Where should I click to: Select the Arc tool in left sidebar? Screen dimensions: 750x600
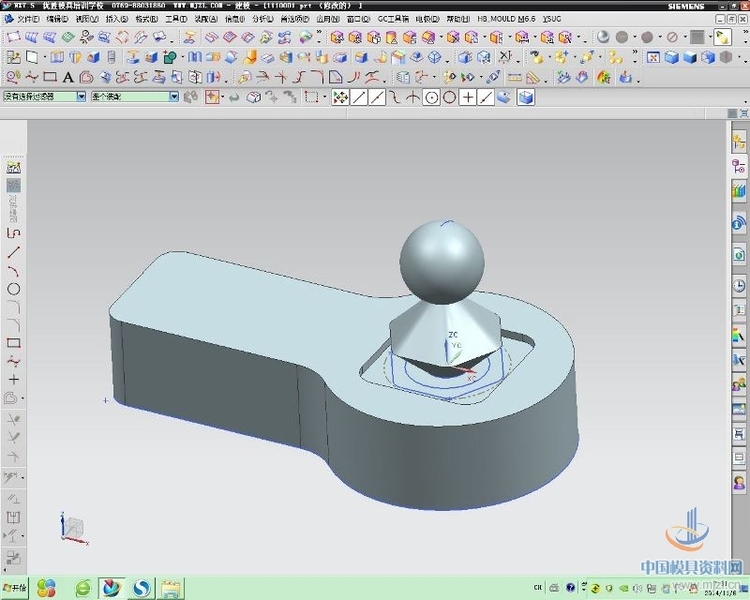tap(14, 270)
